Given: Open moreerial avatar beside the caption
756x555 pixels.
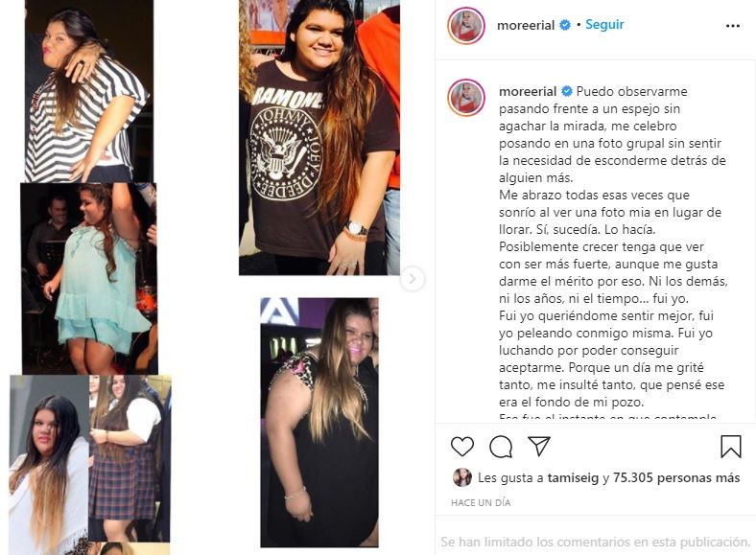Looking at the screenshot, I should pos(466,98).
